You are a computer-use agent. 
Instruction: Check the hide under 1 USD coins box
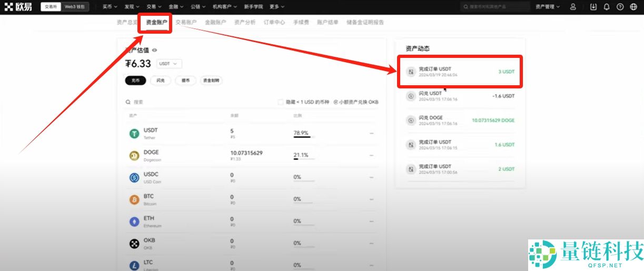[281, 102]
